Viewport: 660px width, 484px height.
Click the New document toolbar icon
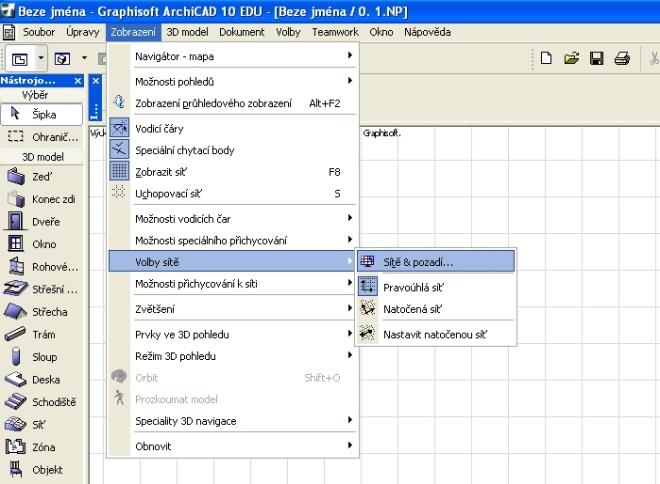pyautogui.click(x=546, y=58)
